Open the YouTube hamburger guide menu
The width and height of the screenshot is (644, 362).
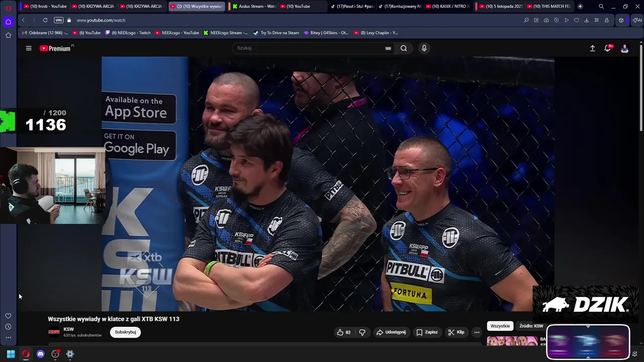29,48
